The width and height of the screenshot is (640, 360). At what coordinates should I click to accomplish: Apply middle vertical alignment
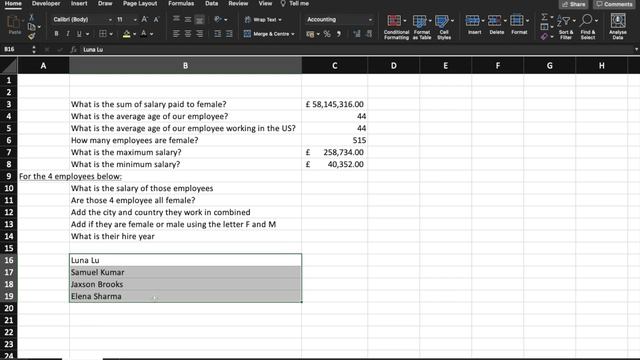tap(188, 19)
